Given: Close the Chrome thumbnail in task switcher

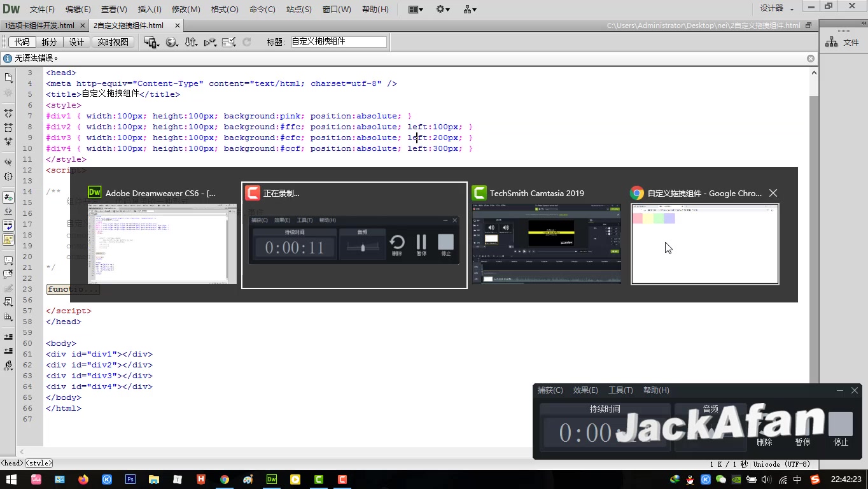Looking at the screenshot, I should [773, 193].
